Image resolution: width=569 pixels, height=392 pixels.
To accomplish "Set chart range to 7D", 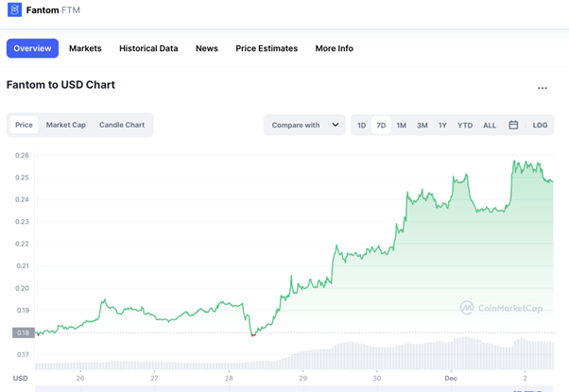I will (381, 125).
